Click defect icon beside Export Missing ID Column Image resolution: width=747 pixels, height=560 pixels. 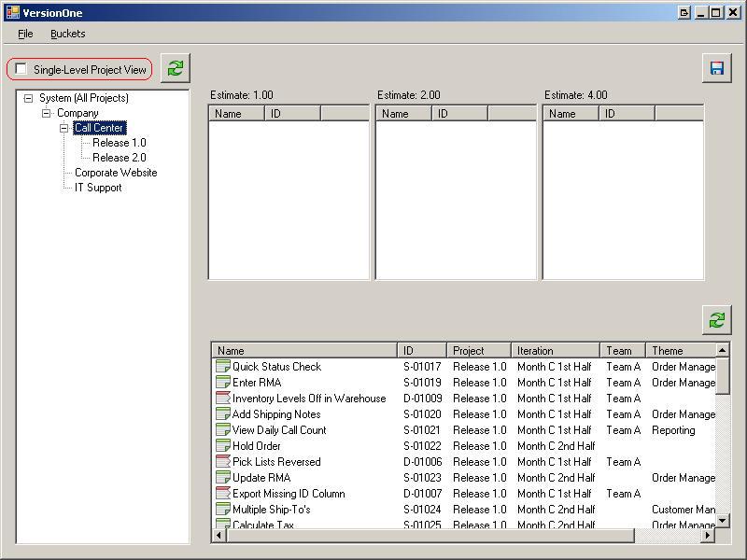(x=223, y=493)
